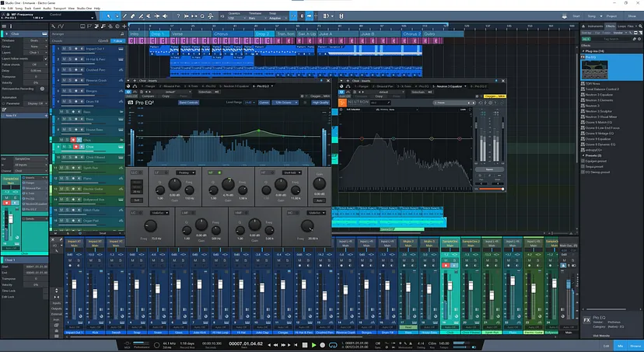Toggle the Loop button in the transport bar
Viewport: 644px width, 352px height.
pyautogui.click(x=333, y=345)
